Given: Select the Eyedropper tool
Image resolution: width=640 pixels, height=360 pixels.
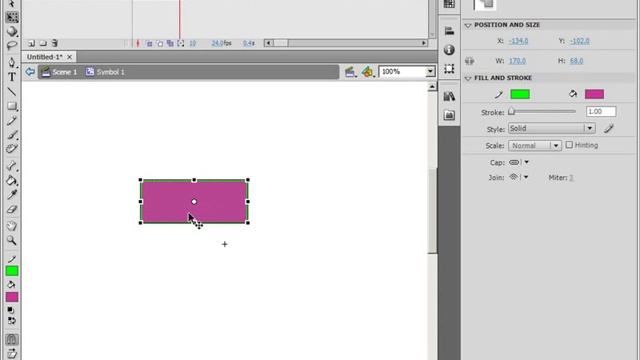Looking at the screenshot, I should 12,195.
